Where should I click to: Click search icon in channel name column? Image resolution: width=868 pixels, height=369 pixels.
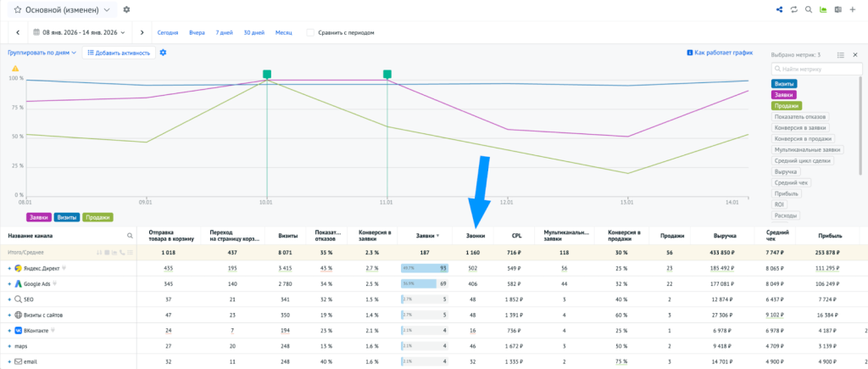(x=130, y=236)
